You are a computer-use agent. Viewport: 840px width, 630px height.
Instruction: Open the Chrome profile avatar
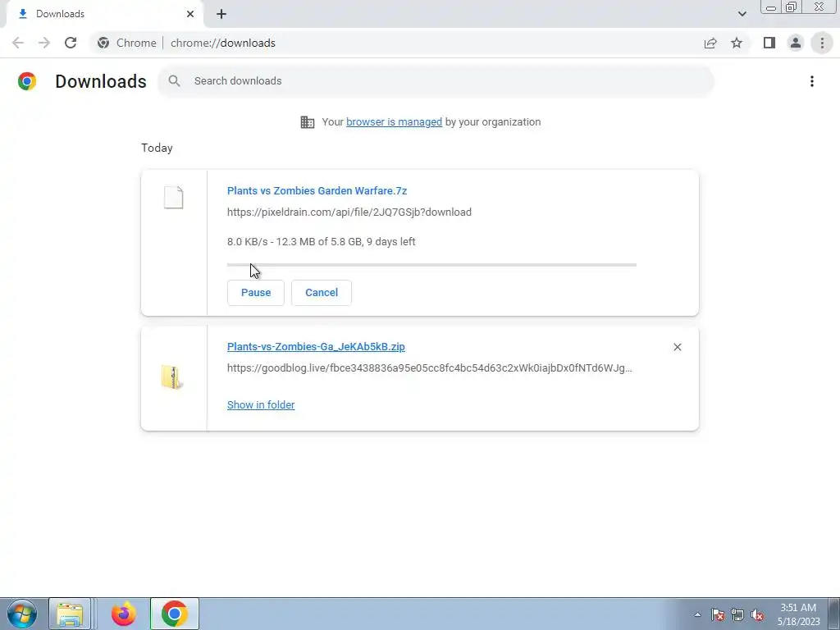click(796, 43)
